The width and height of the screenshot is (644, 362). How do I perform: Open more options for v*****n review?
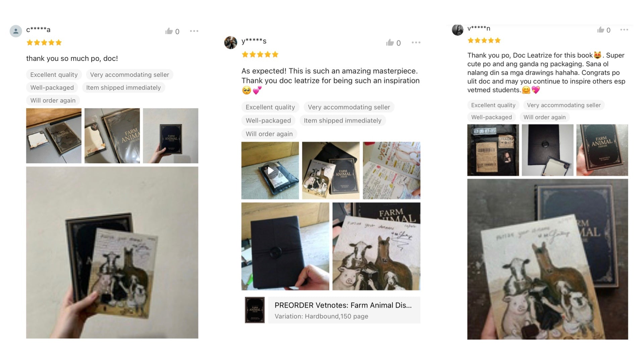[624, 29]
